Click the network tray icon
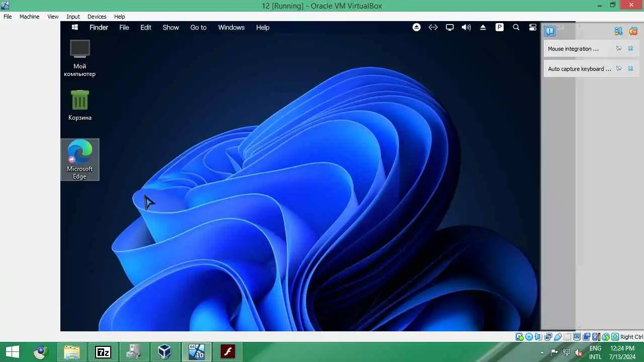The image size is (644, 362). (567, 352)
